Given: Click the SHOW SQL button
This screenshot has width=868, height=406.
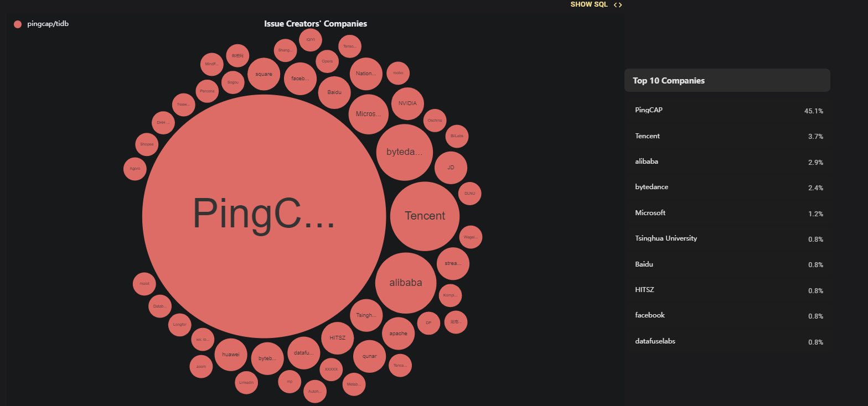Looking at the screenshot, I should point(589,4).
